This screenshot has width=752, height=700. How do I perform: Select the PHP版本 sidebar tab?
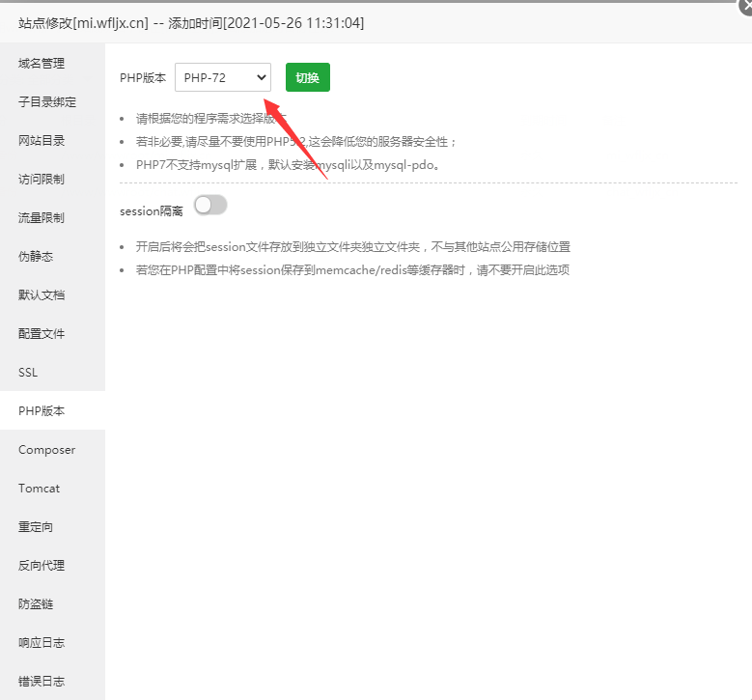click(x=52, y=410)
